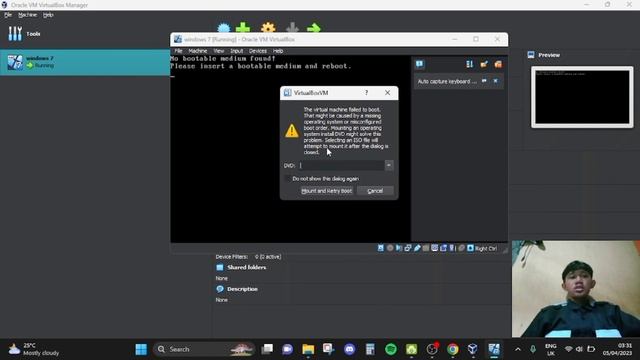Screen dimensions: 640x360
Task: Click the optical disc indicator in VM status bar
Action: [x=390, y=248]
